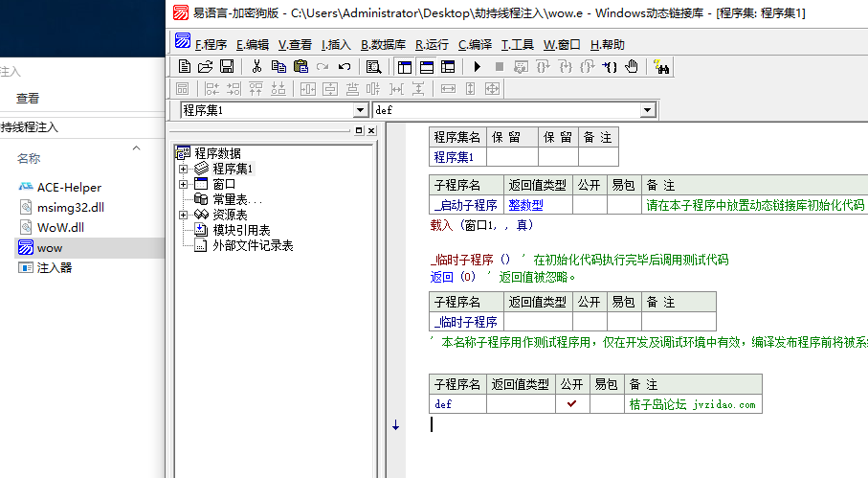The height and width of the screenshot is (478, 868).
Task: Click the align left edges icon
Action: pos(212,89)
